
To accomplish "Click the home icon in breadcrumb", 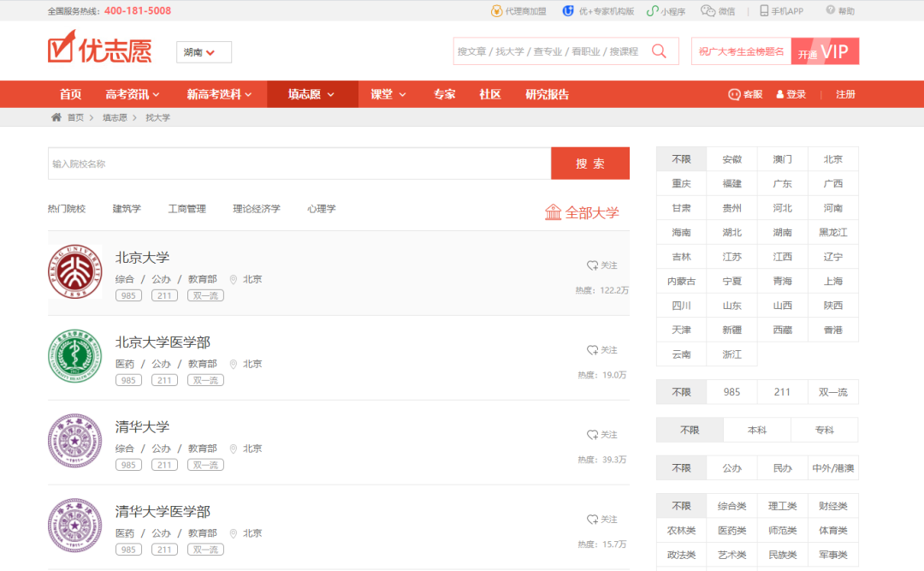I will click(56, 116).
